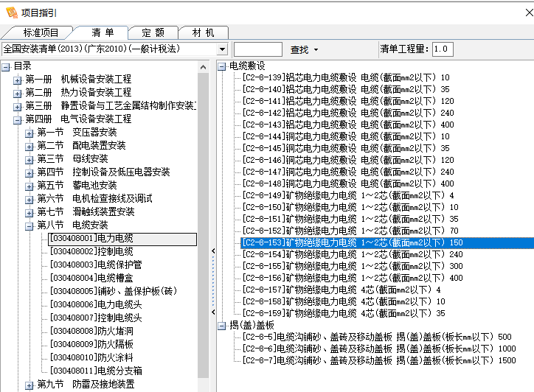Select [C2-8-5] 揭(盖)盖板 500
The width and height of the screenshot is (534, 392).
(377, 337)
